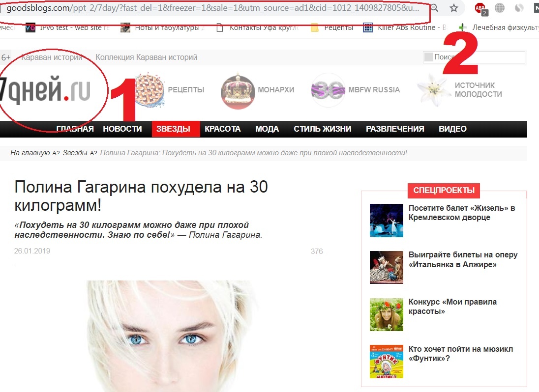Image resolution: width=539 pixels, height=392 pixels.
Task: Click the MBFW Russia ribbon icon
Action: pos(328,90)
